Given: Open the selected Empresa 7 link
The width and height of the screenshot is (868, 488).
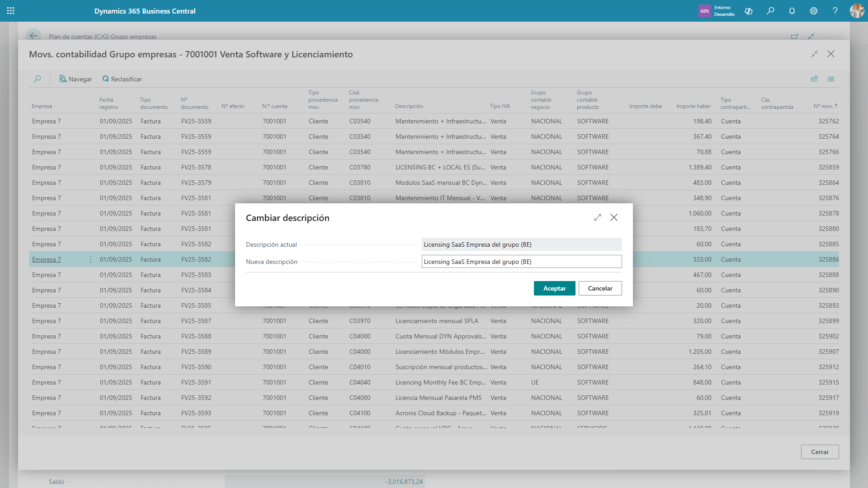Looking at the screenshot, I should [47, 259].
